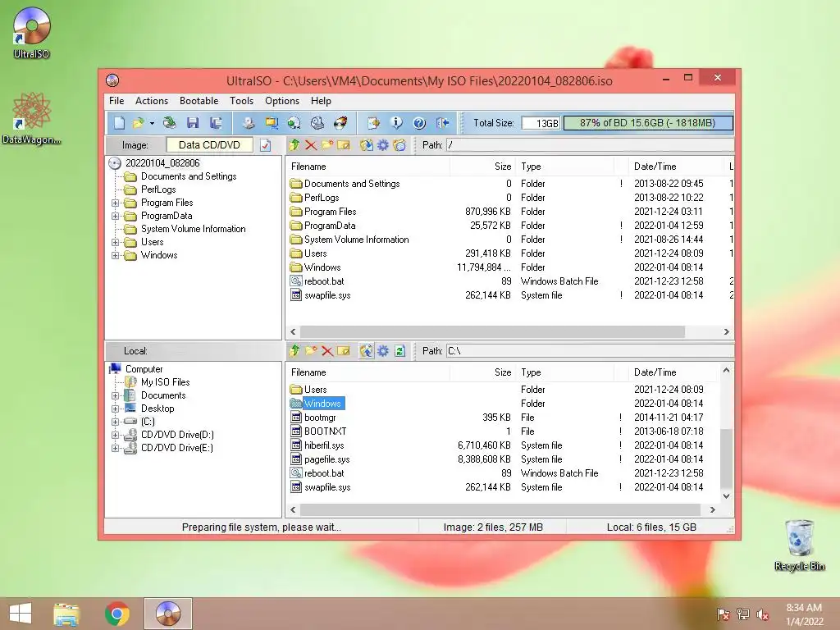
Task: Open the Bootable menu
Action: click(x=199, y=101)
